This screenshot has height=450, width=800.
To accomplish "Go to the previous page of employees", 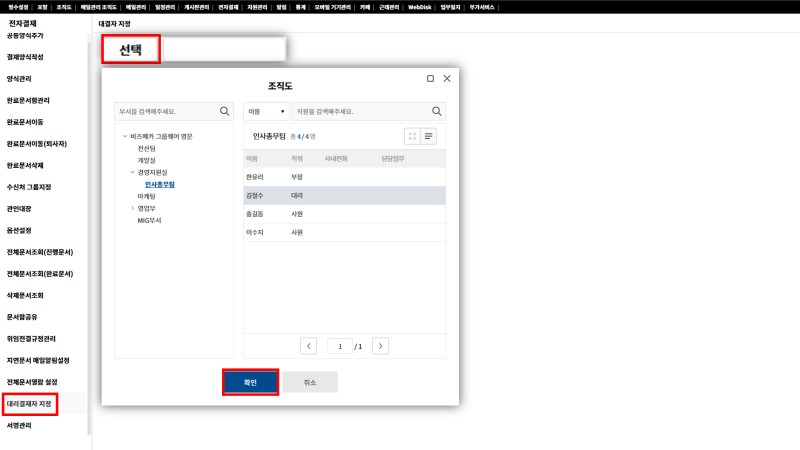I will (309, 346).
